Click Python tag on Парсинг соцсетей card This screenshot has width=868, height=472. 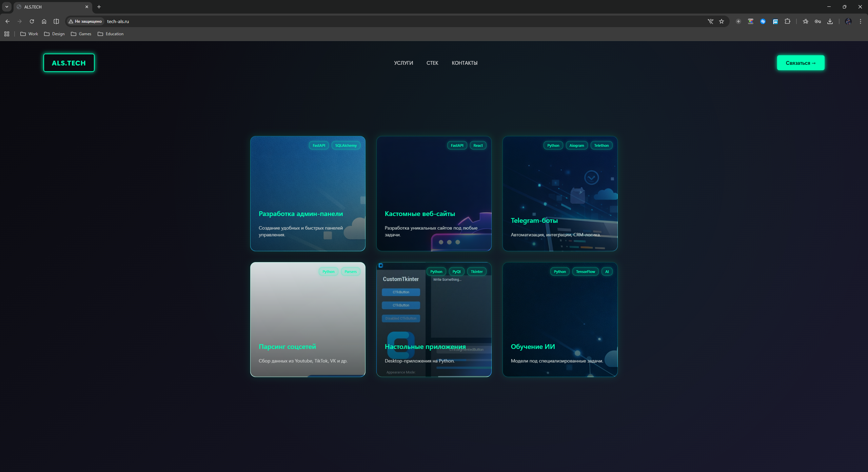point(328,272)
